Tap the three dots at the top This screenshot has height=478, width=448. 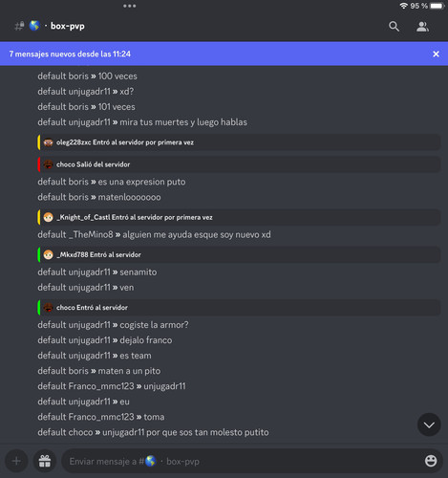click(x=130, y=6)
